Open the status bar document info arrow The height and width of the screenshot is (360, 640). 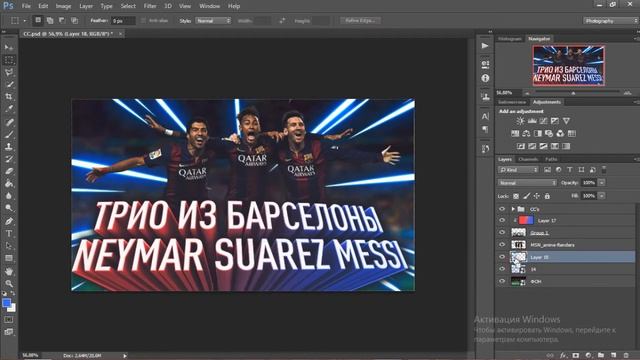(x=125, y=356)
